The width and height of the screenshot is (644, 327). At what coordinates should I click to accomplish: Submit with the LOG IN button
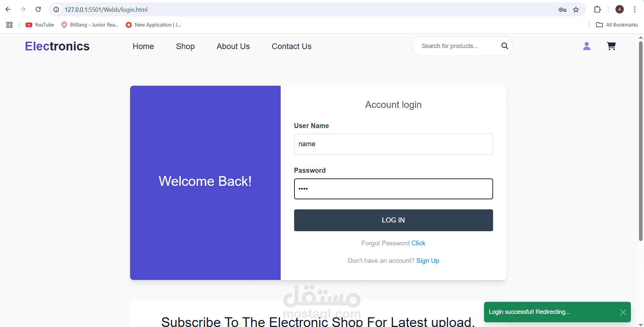(393, 220)
